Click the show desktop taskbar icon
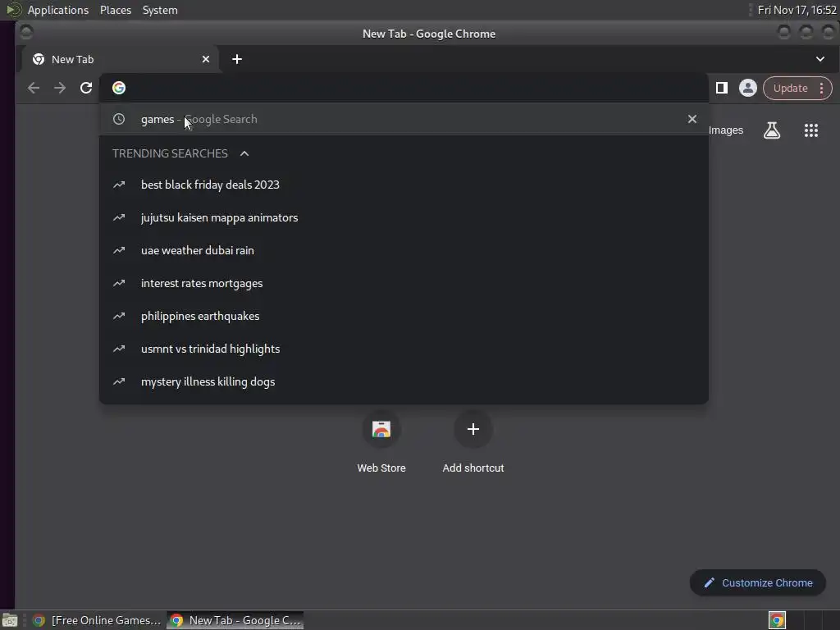840x630 pixels. coord(10,620)
